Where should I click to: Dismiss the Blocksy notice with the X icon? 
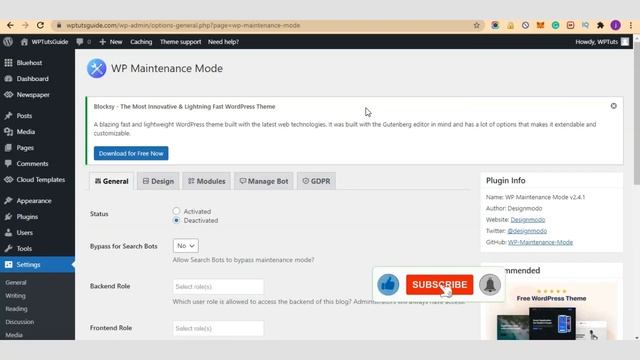(613, 106)
